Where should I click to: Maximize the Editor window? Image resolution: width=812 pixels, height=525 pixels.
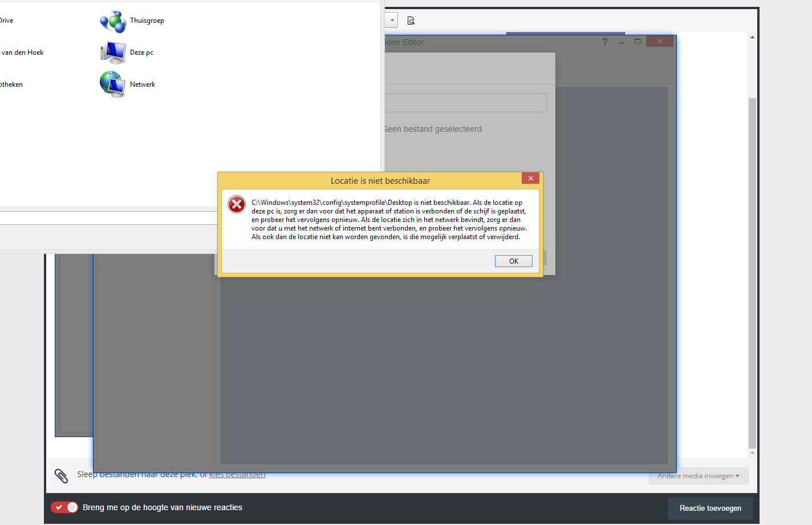tap(638, 41)
